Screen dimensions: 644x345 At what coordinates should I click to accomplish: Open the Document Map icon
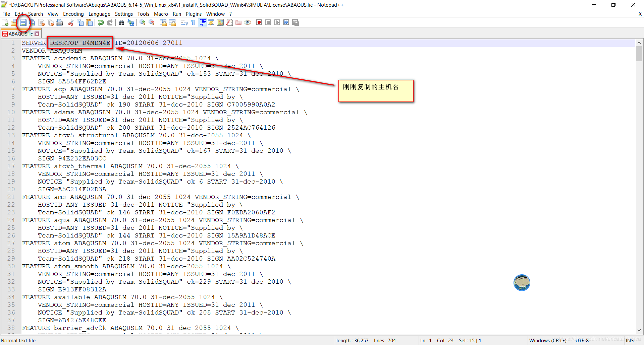pyautogui.click(x=220, y=22)
